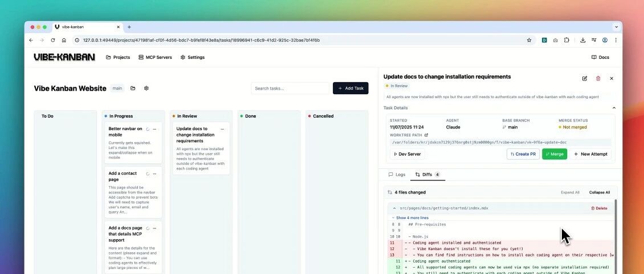Bookmark this page with star icon
Image resolution: width=644 pixels, height=274 pixels.
pyautogui.click(x=529, y=41)
